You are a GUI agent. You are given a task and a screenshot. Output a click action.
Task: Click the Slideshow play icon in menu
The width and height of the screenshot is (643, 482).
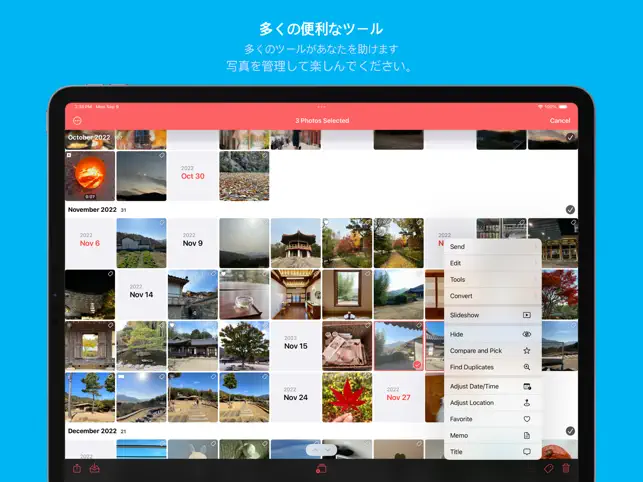point(527,315)
